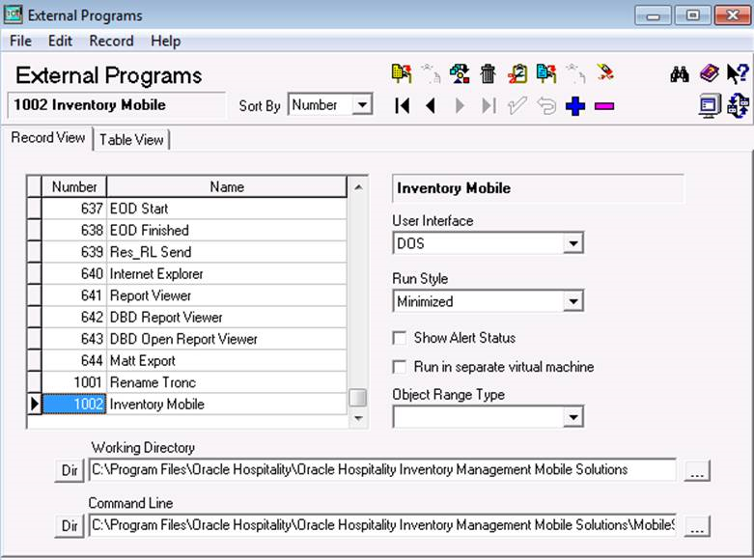Click the database reload arrows icon
754x560 pixels.
pyautogui.click(x=739, y=106)
